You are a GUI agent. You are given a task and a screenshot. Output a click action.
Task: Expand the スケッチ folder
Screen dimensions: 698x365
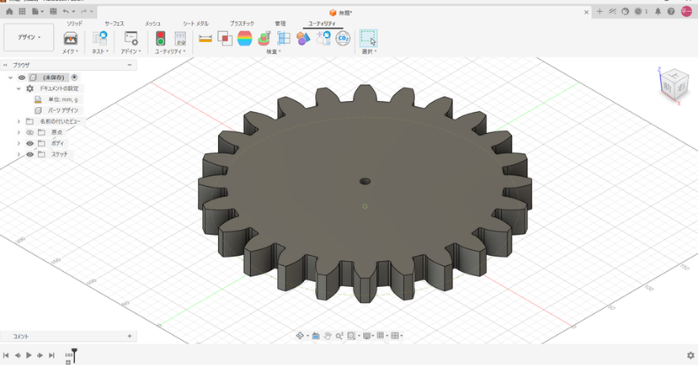click(19, 154)
